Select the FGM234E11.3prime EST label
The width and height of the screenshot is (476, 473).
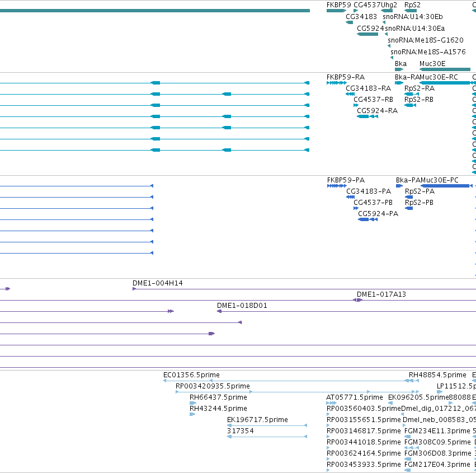437,431
